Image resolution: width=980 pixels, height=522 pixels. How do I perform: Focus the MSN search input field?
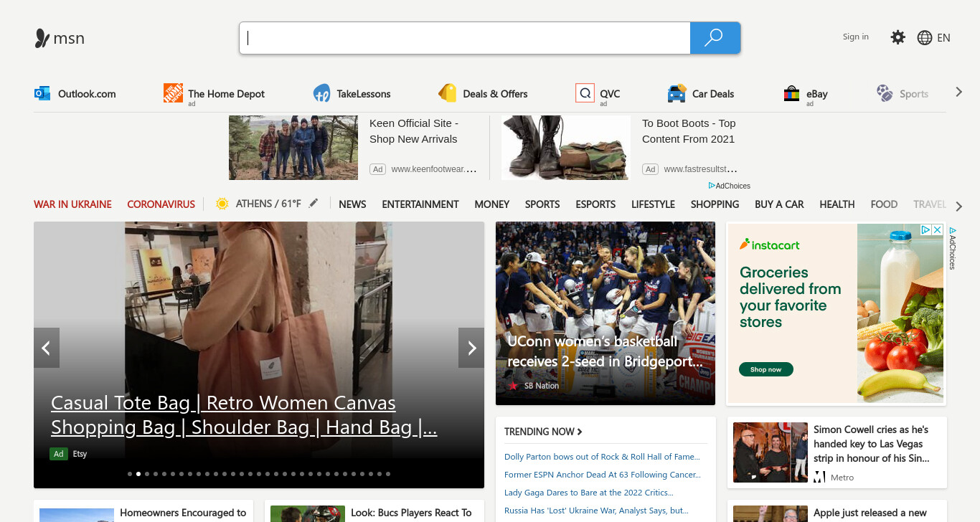point(465,38)
